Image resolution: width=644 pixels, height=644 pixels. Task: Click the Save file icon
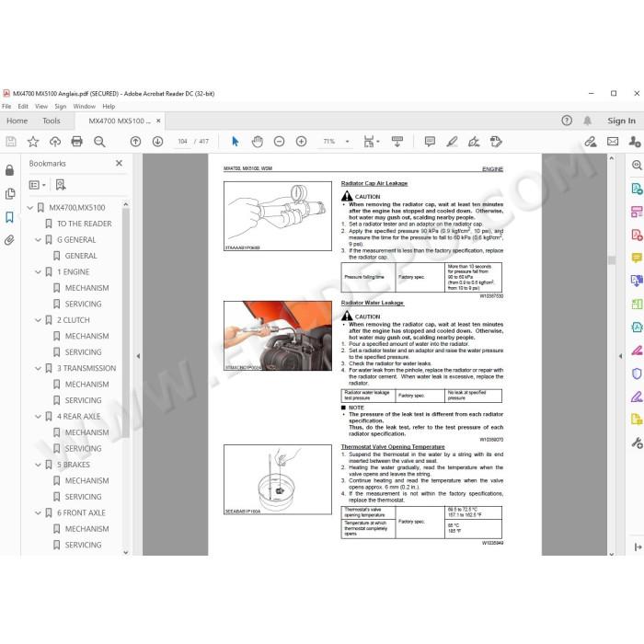(11, 142)
